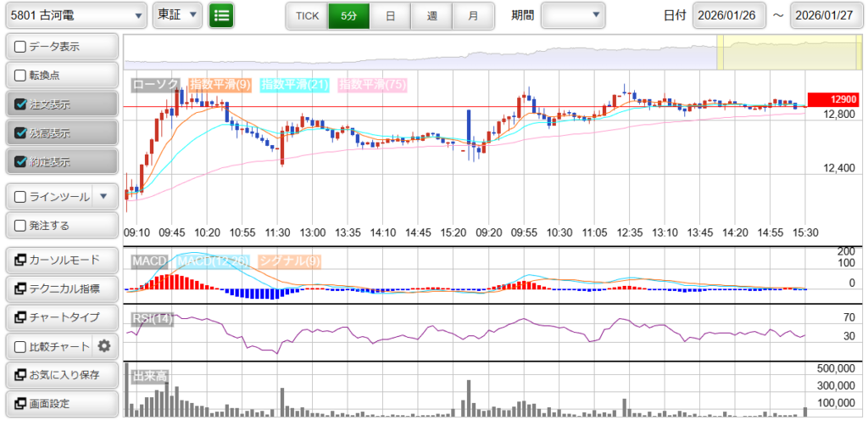The width and height of the screenshot is (868, 426).
Task: Open お気に入り保存 window
Action: click(x=61, y=374)
